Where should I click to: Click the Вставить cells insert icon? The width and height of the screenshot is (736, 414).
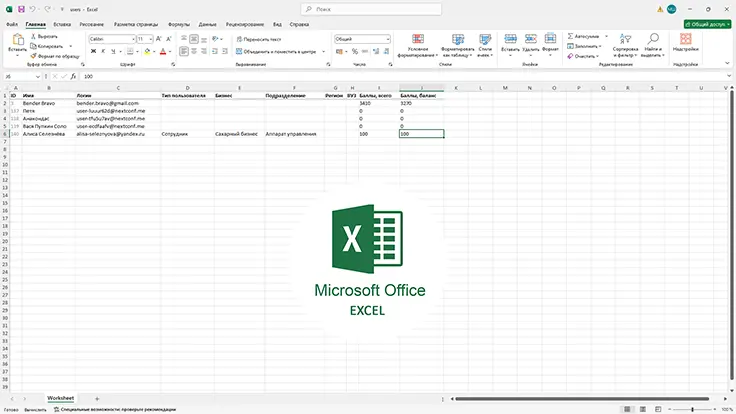pos(510,39)
